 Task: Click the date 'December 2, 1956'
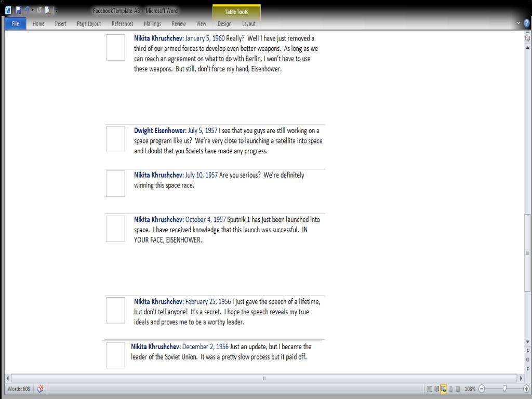pos(205,347)
